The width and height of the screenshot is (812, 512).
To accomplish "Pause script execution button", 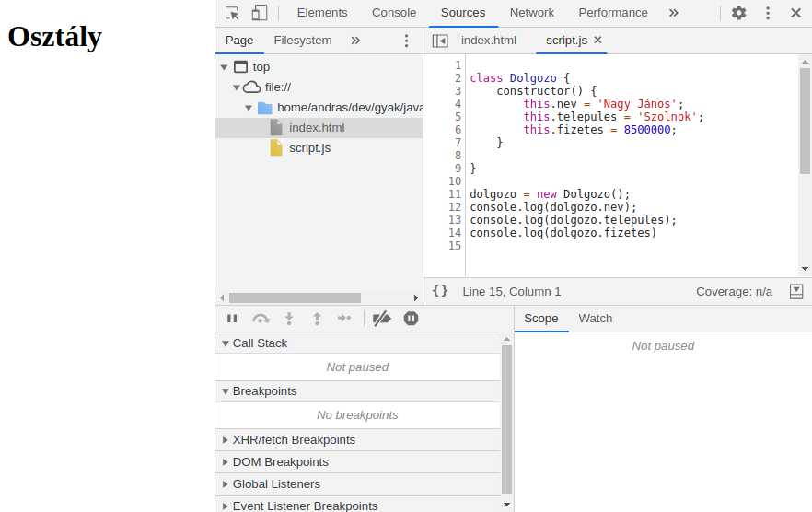I will tap(232, 319).
